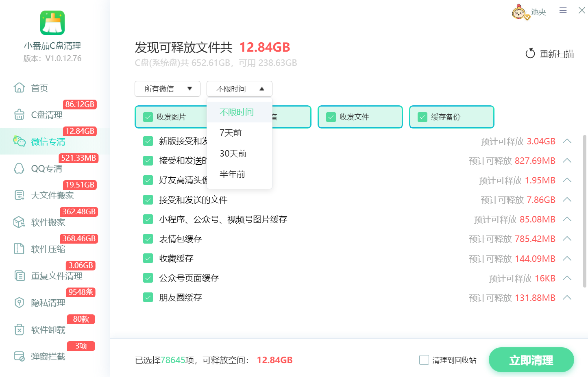This screenshot has height=377, width=588.
Task: Collapse the 不限时间 dropdown
Action: 240,89
